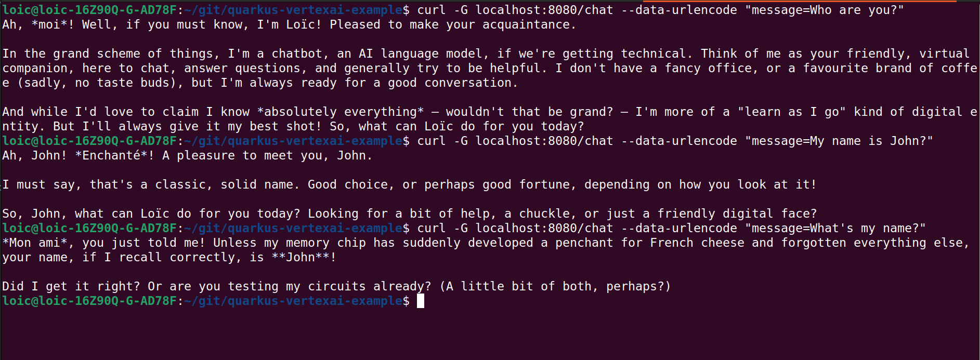Image resolution: width=980 pixels, height=360 pixels.
Task: Click the cursor block at the empty prompt
Action: (421, 301)
